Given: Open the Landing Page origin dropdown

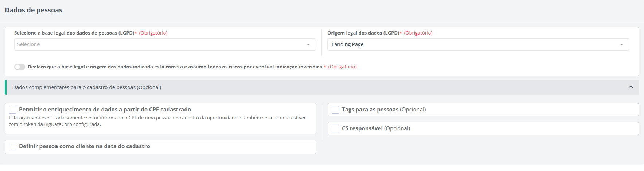Looking at the screenshot, I should pos(474,44).
